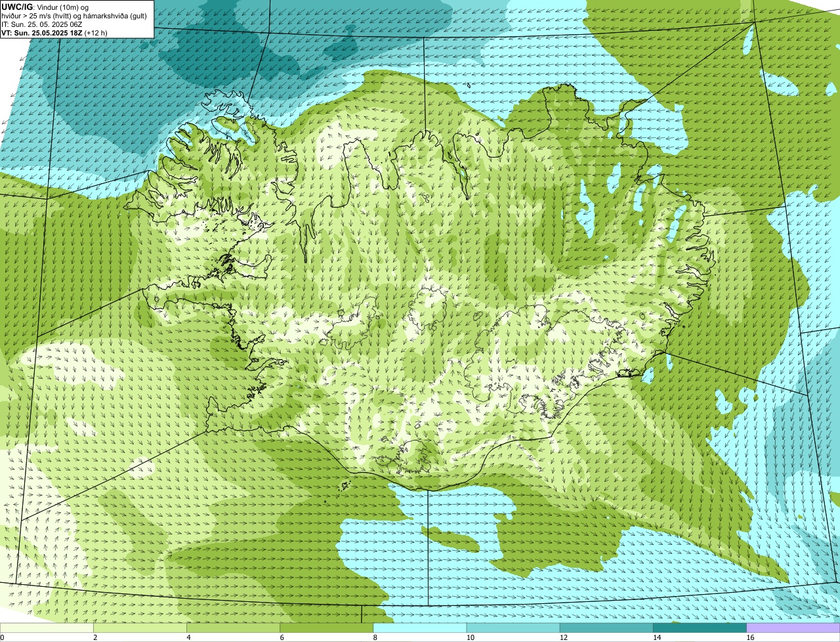Click the legend scale value "16"
840x642 pixels.
750,637
